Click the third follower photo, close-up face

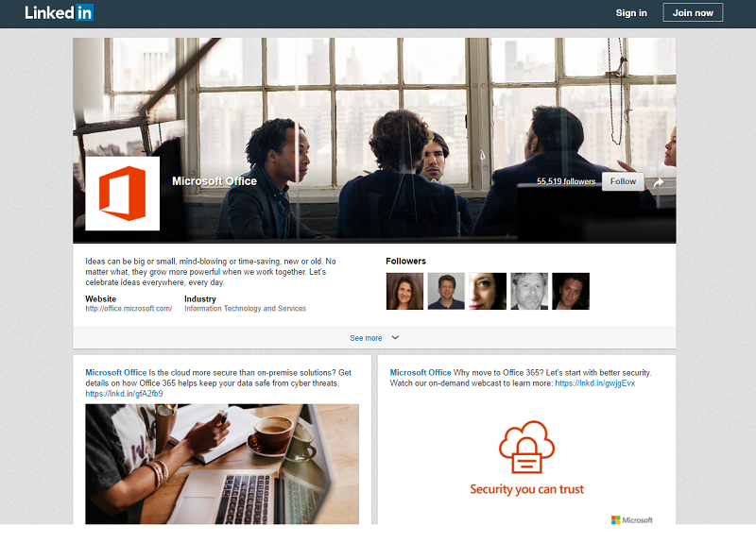click(x=488, y=291)
